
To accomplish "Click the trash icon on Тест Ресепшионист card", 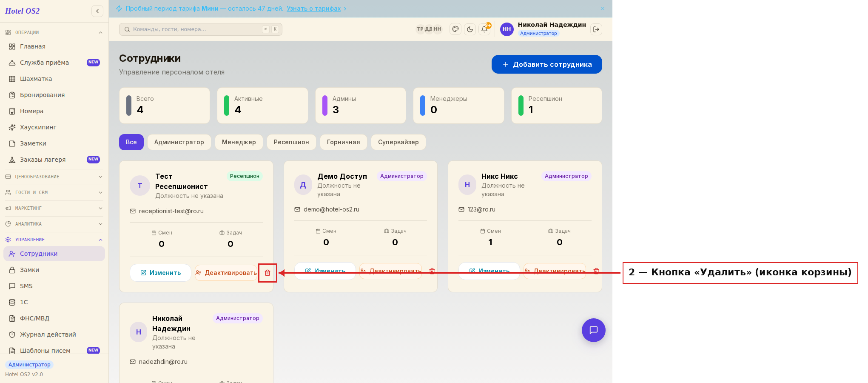I will click(268, 273).
